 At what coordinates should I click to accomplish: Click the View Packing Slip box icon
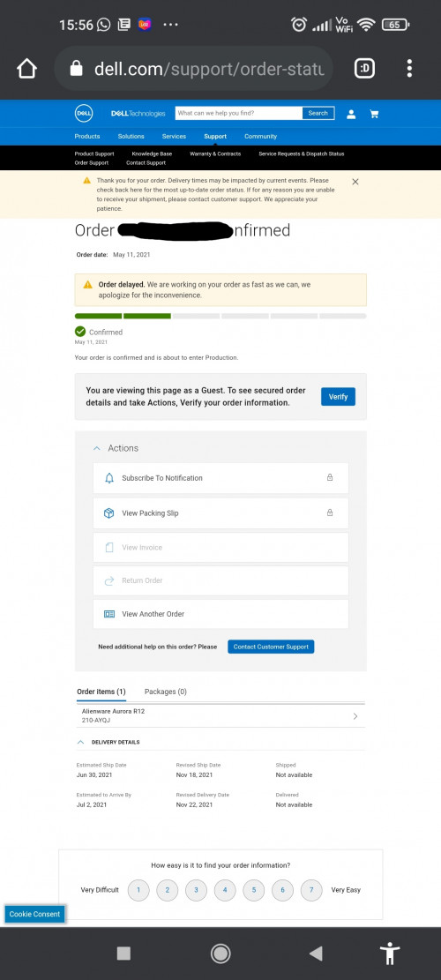click(x=109, y=513)
